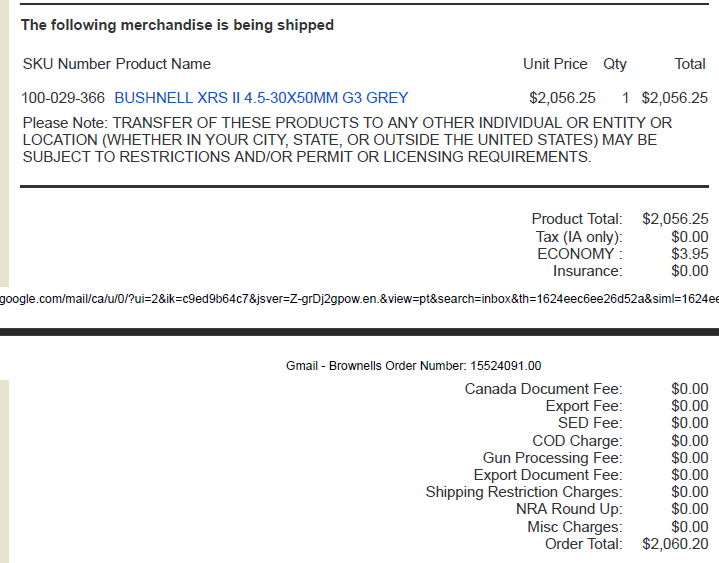Click the 'following merchandise is being shipped' heading
719x563 pixels.
[x=177, y=25]
